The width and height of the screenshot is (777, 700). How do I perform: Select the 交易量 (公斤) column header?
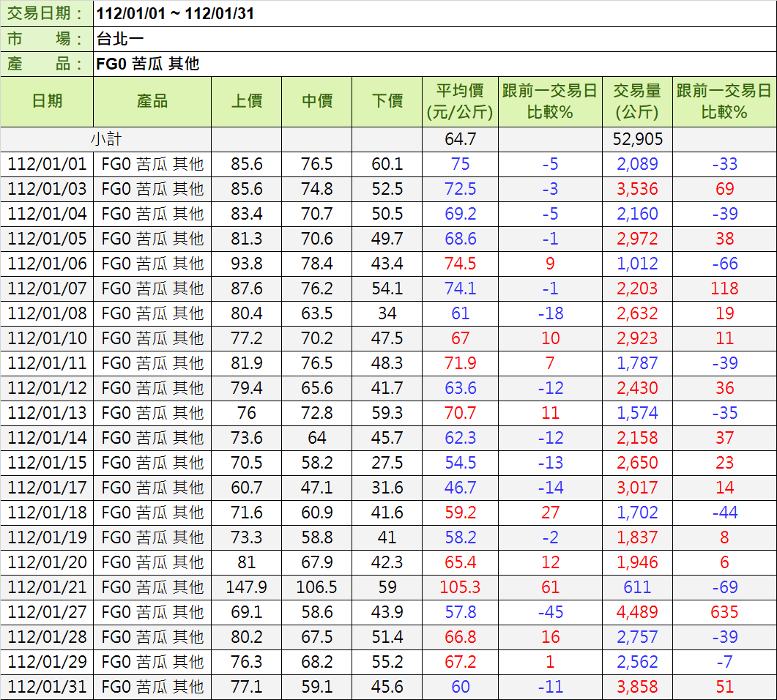(x=637, y=101)
